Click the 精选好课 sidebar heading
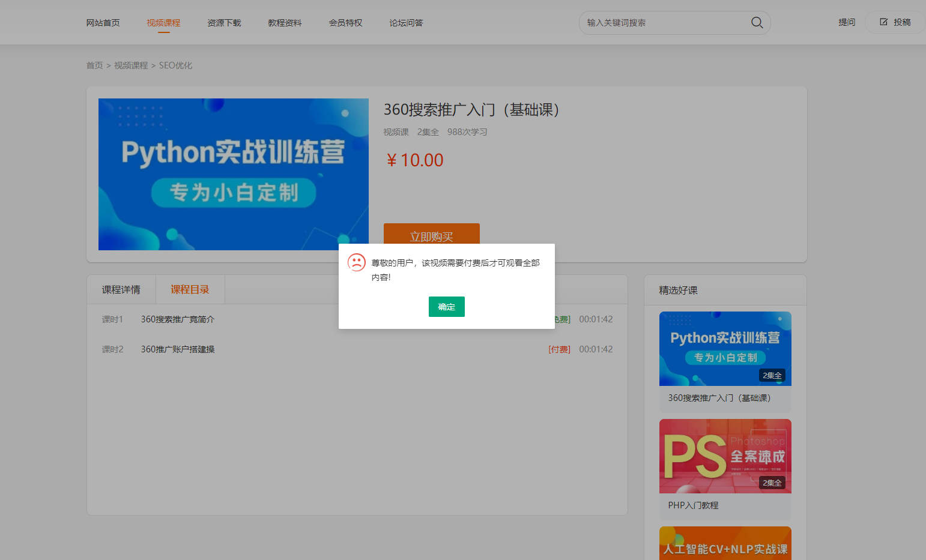The width and height of the screenshot is (926, 560). [678, 291]
